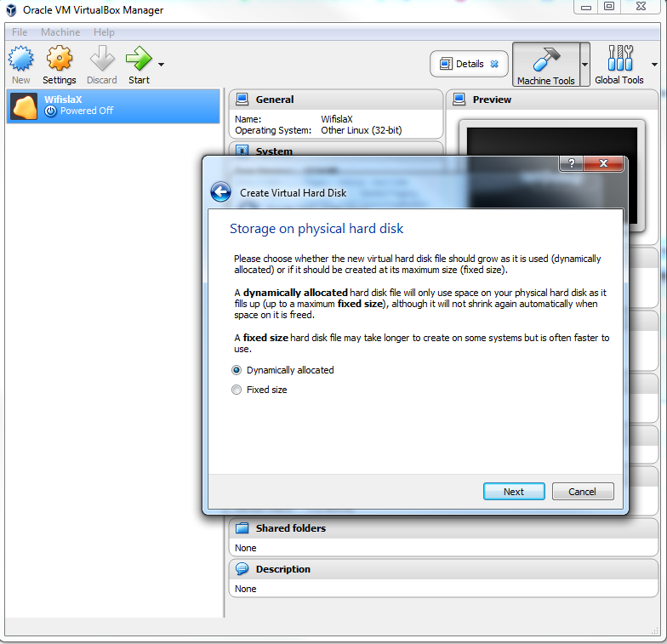The height and width of the screenshot is (644, 667).
Task: Select the Fixed size radio option
Action: [x=237, y=390]
